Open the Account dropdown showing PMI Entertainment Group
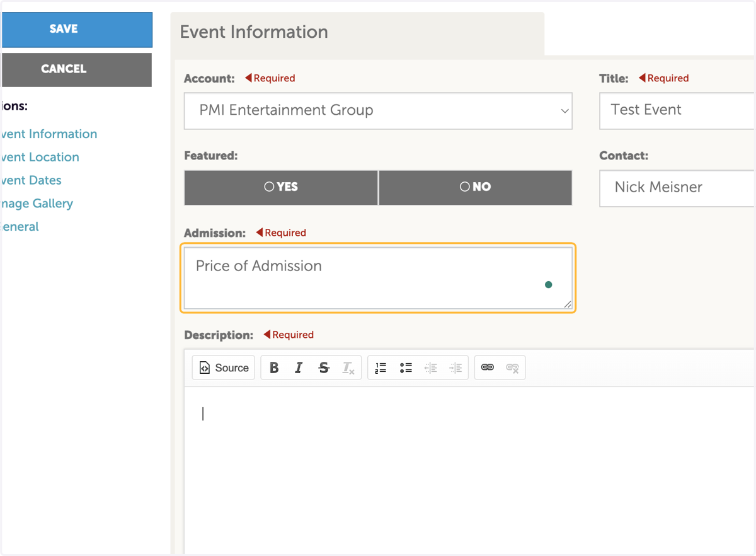This screenshot has width=756, height=556. (378, 111)
